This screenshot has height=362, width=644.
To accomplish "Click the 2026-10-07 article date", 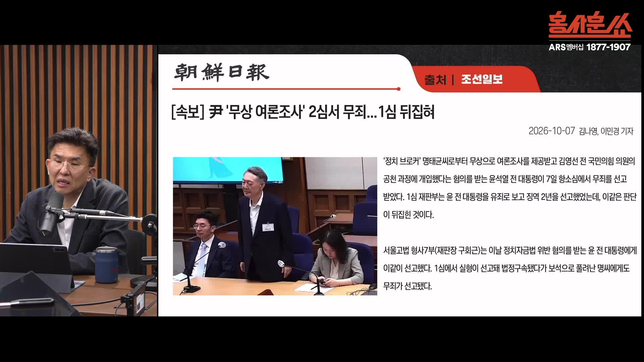I will click(x=551, y=131).
